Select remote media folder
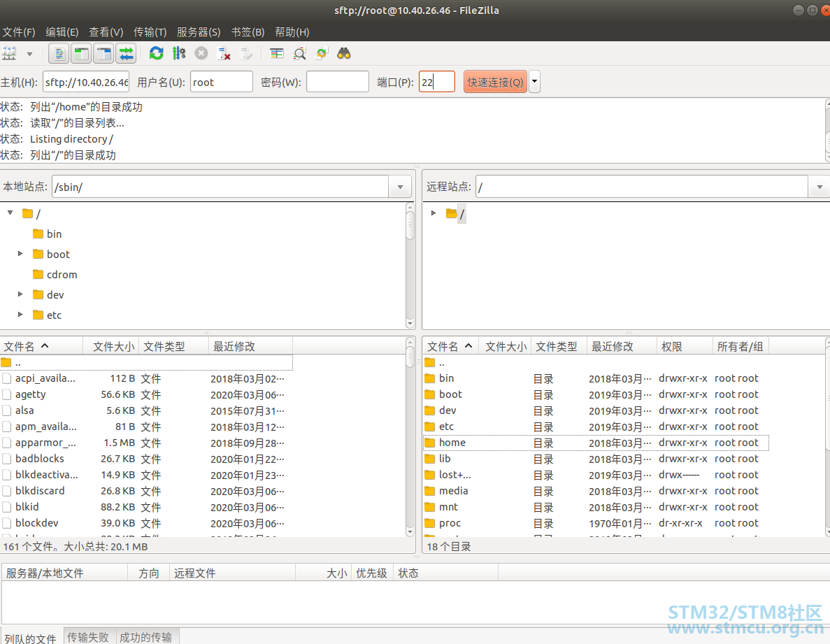 (x=596, y=491)
